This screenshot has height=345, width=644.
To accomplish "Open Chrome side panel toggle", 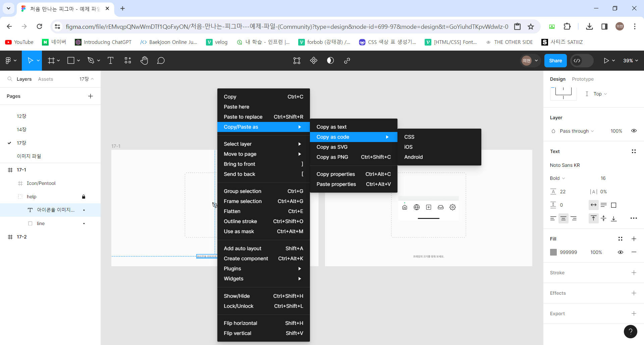I will click(604, 26).
